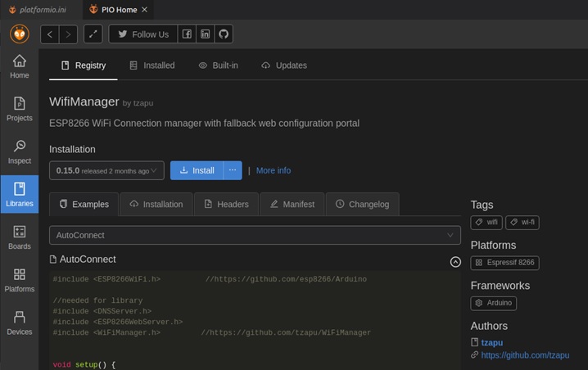
Task: Select Libraries in the sidebar
Action: click(20, 194)
